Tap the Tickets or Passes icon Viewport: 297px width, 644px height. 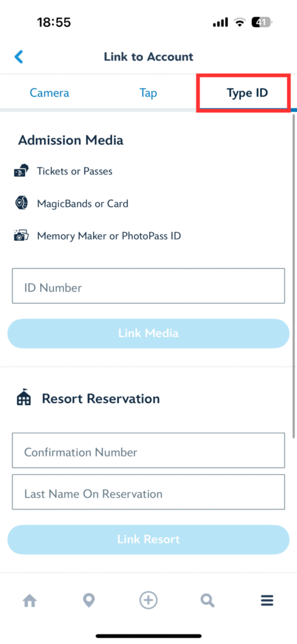(x=21, y=171)
